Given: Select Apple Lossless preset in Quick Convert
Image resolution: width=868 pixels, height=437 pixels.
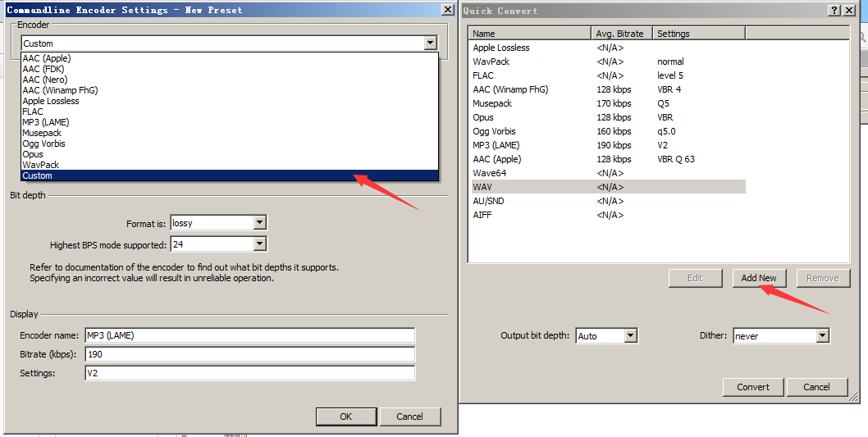Looking at the screenshot, I should point(609,48).
